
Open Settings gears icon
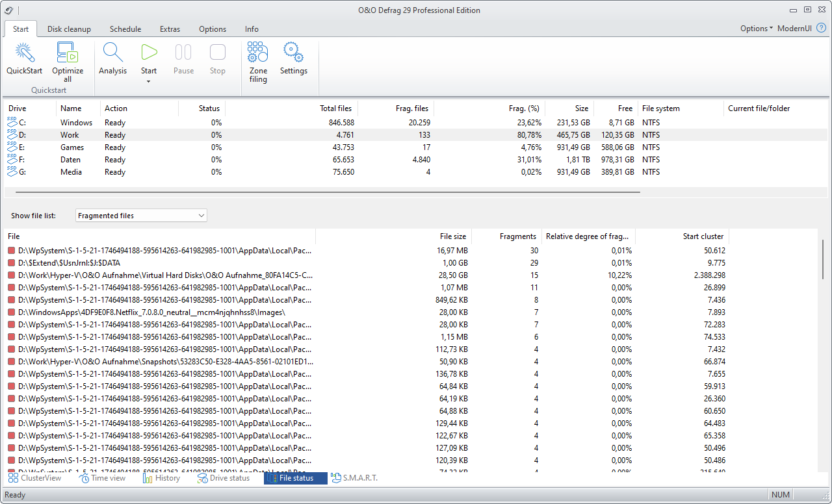pyautogui.click(x=294, y=53)
